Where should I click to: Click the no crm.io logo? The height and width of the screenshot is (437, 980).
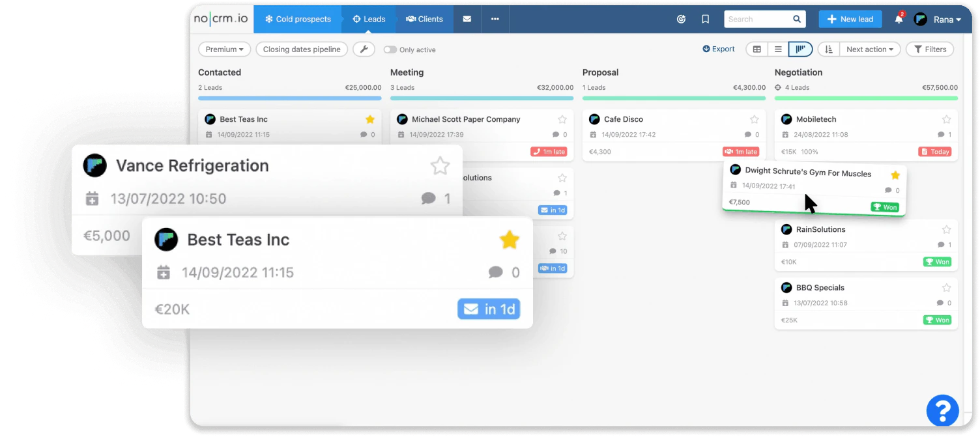point(221,19)
